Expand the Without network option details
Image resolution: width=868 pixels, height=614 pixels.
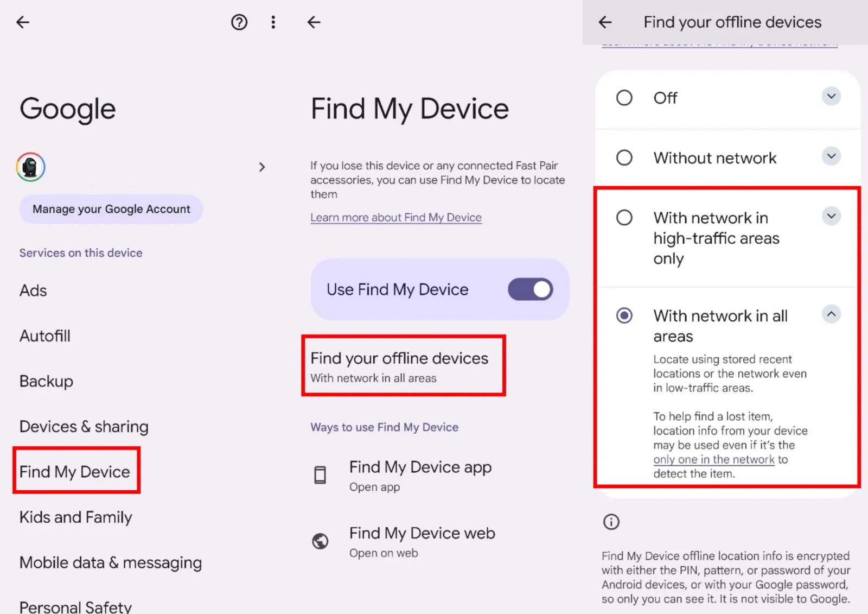831,156
